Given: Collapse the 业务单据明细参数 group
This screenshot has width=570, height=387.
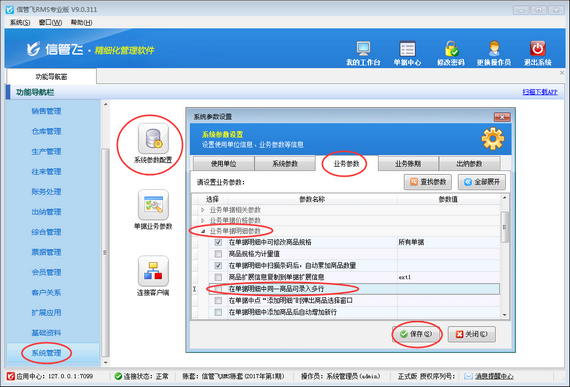Looking at the screenshot, I should pos(203,231).
